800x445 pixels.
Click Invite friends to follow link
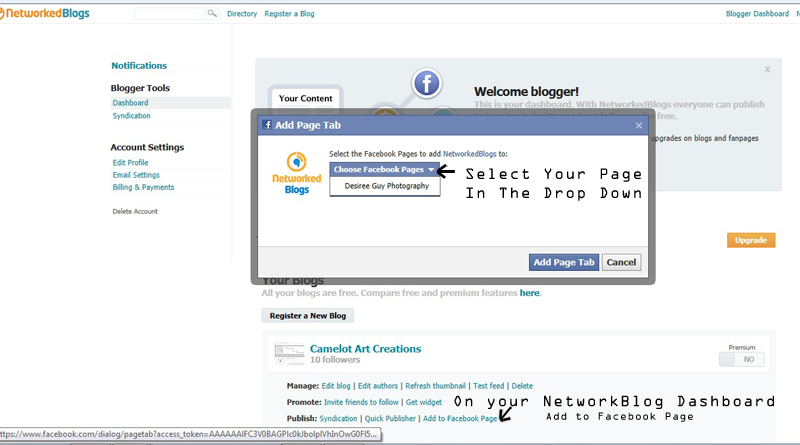(361, 402)
